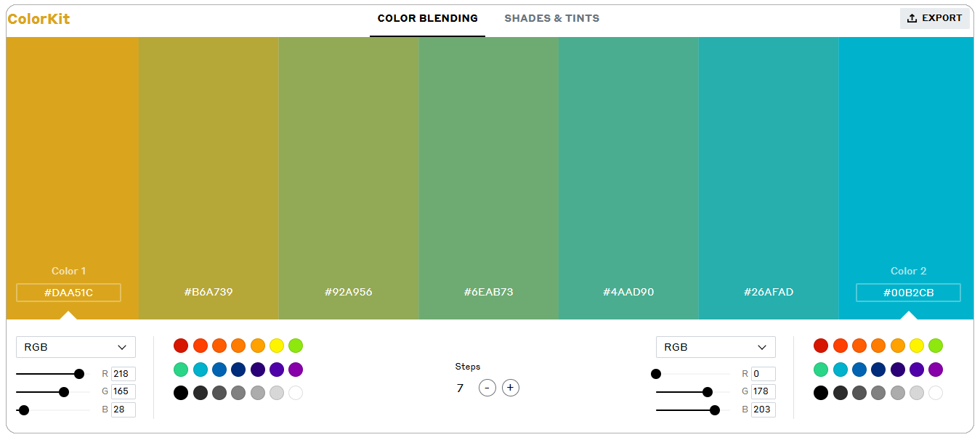Switch to the COLOR BLENDING tab
Image resolution: width=980 pixels, height=440 pixels.
[x=427, y=18]
